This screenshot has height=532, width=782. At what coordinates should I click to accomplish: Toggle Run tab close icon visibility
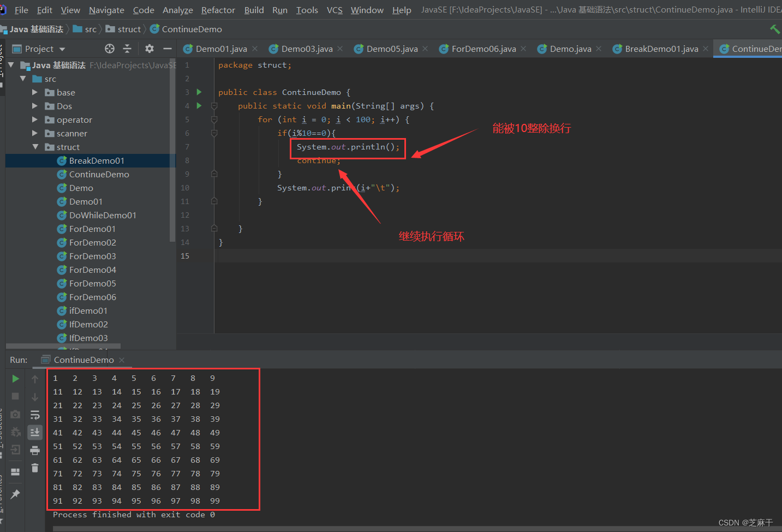click(122, 360)
